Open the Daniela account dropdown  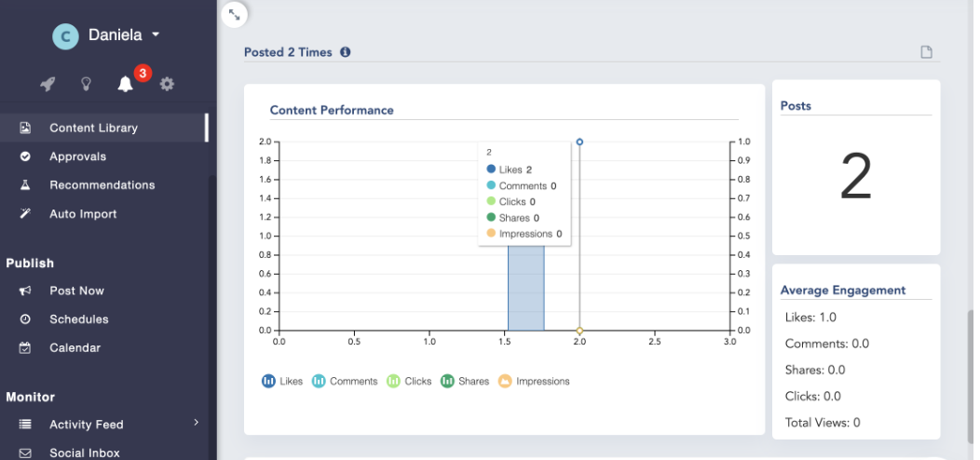pos(156,35)
